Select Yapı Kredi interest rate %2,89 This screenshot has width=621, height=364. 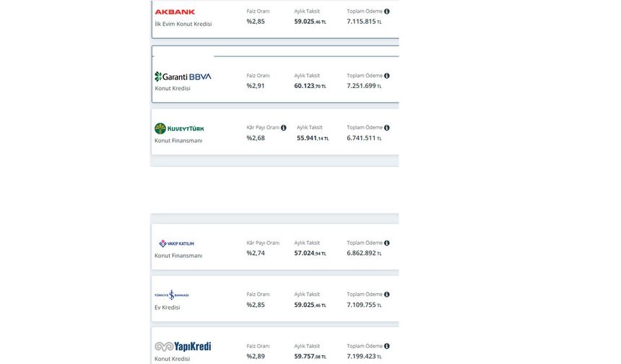pos(256,357)
